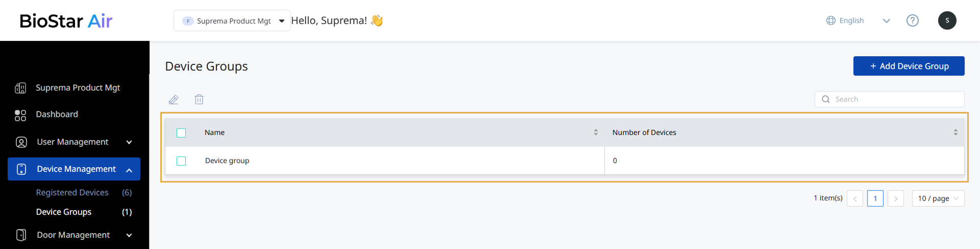980x249 pixels.
Task: Sort by Number of Devices arrows
Action: pos(955,132)
